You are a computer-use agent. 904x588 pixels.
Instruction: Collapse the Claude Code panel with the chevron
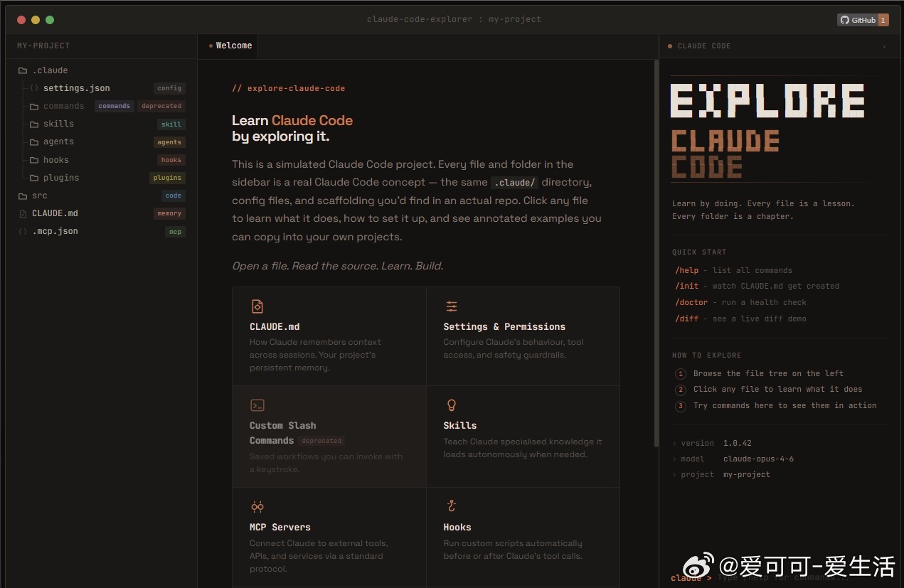884,46
